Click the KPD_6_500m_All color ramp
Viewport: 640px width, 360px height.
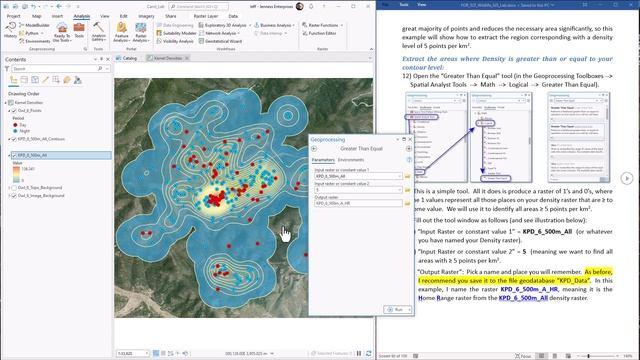[16, 174]
